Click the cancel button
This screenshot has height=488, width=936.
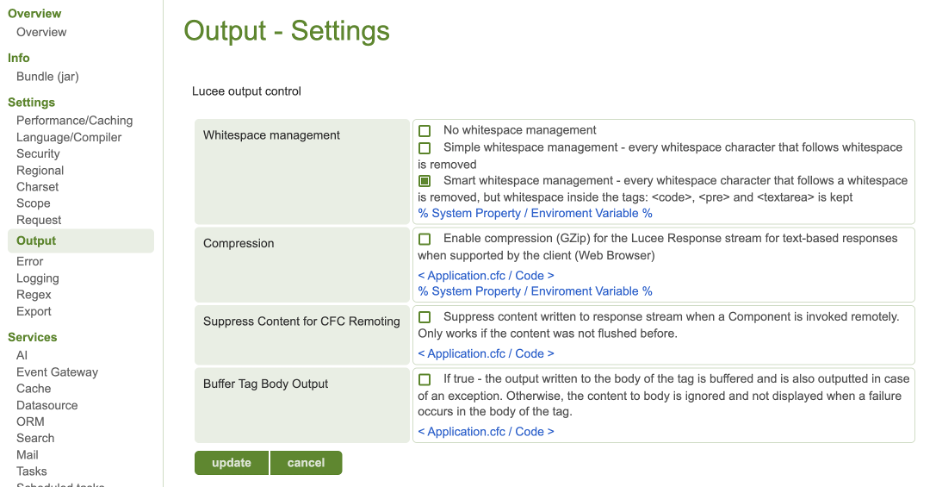306,463
